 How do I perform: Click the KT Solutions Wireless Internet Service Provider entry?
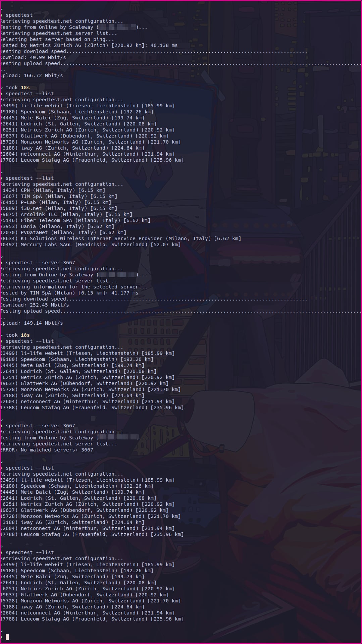120,238
